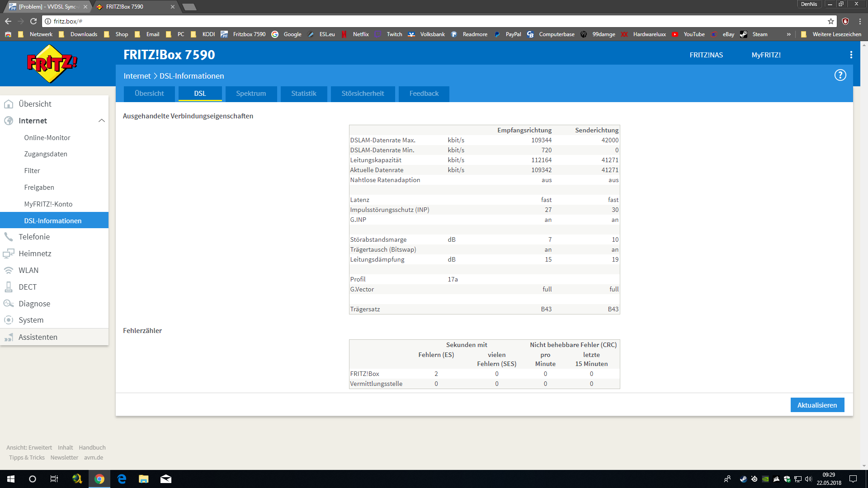
Task: Click the System sidebar icon
Action: click(9, 320)
